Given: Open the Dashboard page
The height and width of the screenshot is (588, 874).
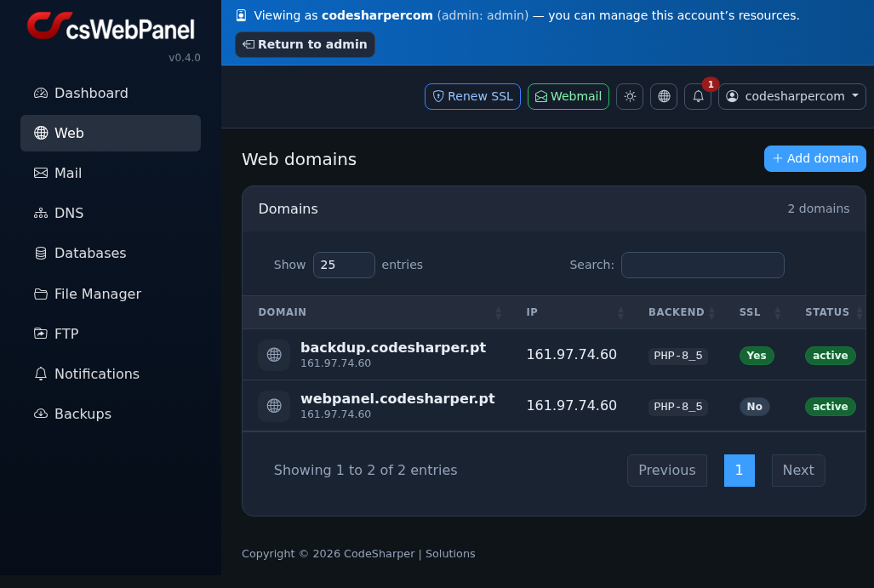Looking at the screenshot, I should pyautogui.click(x=111, y=93).
